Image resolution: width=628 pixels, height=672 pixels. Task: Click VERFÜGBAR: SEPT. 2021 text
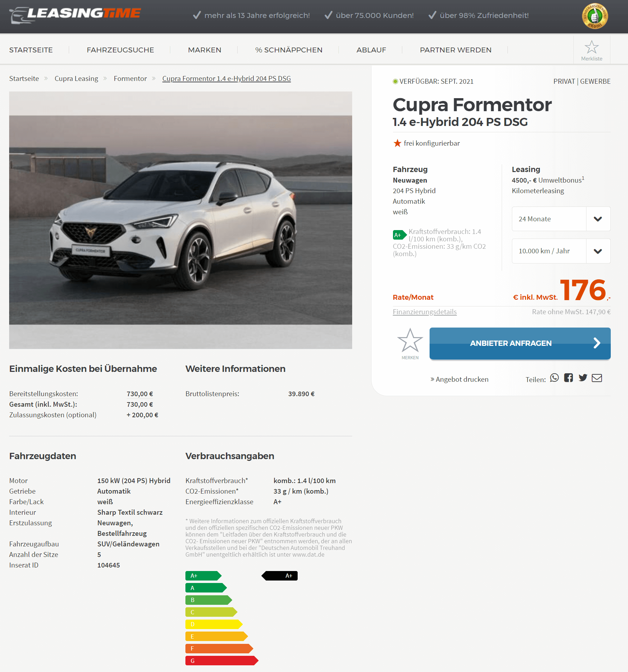pos(437,81)
